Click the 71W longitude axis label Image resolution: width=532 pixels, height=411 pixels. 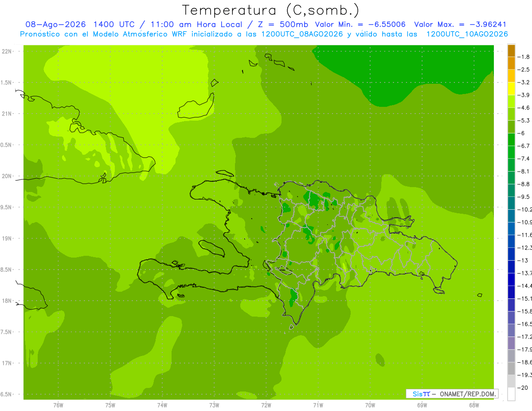pos(318,405)
